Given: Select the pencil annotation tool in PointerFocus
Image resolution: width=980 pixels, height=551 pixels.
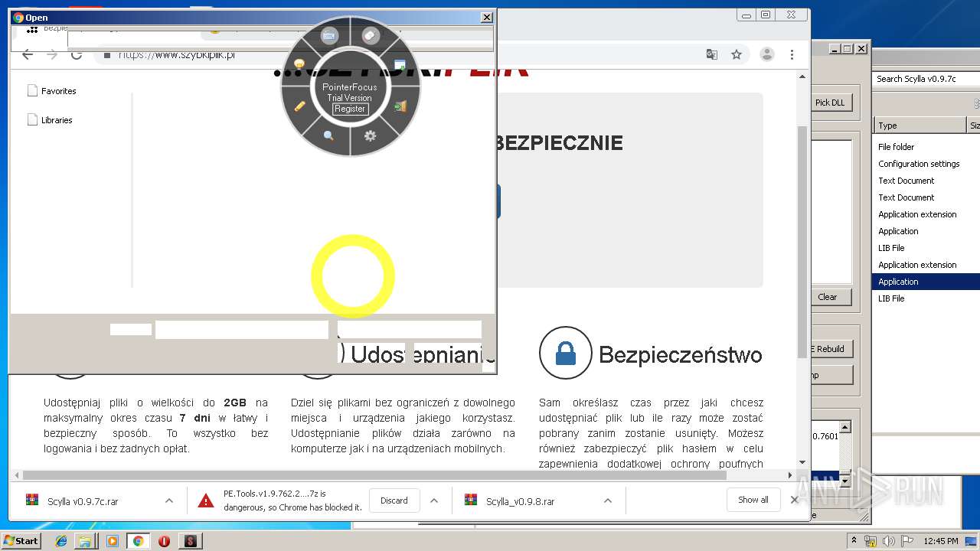Looking at the screenshot, I should (300, 106).
